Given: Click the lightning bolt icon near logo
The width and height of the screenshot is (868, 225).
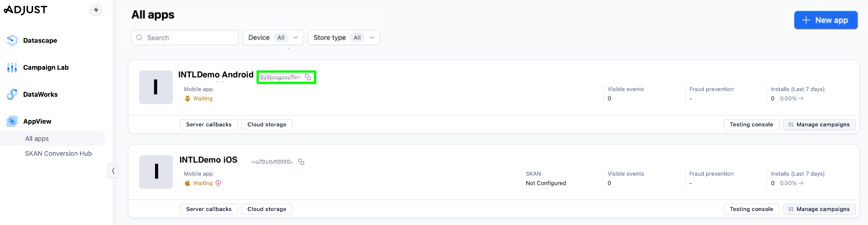Looking at the screenshot, I should (96, 10).
